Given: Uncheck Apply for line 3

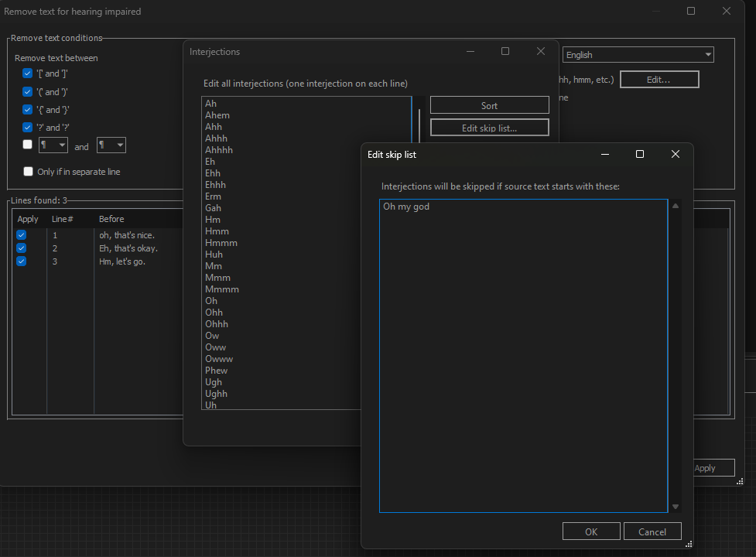Looking at the screenshot, I should [21, 261].
